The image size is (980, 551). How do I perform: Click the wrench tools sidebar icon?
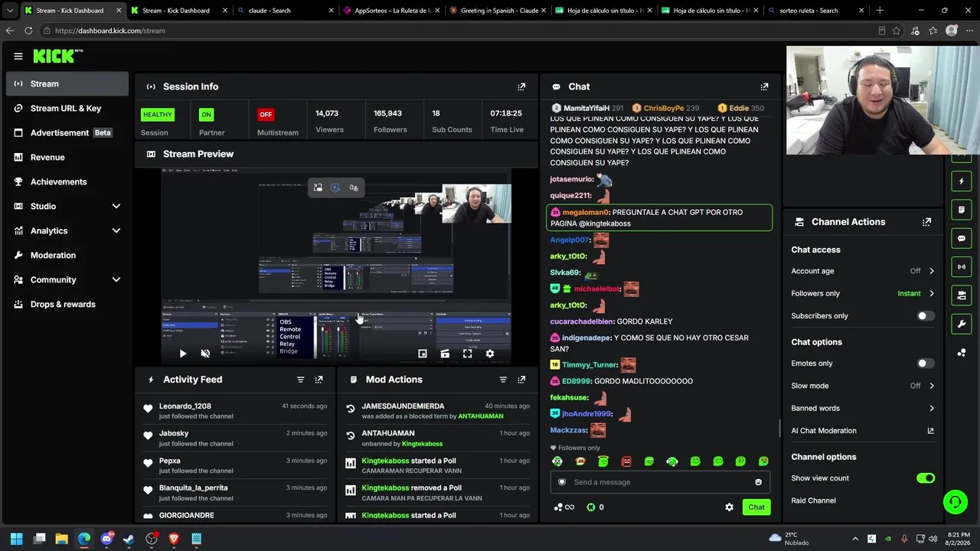[x=962, y=324]
